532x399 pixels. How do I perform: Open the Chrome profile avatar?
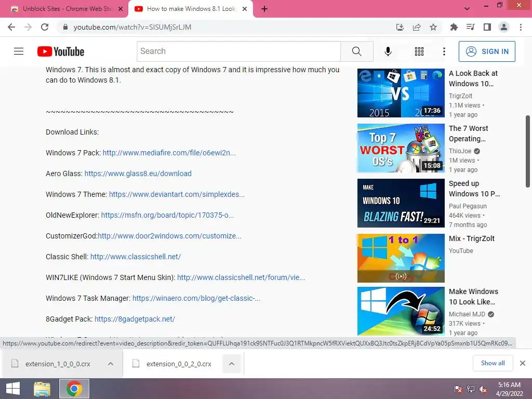[x=504, y=27]
